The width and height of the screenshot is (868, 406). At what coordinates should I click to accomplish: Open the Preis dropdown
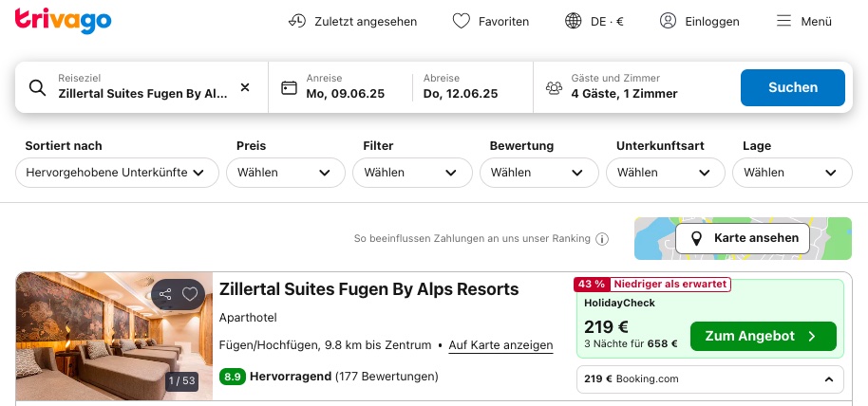click(286, 173)
